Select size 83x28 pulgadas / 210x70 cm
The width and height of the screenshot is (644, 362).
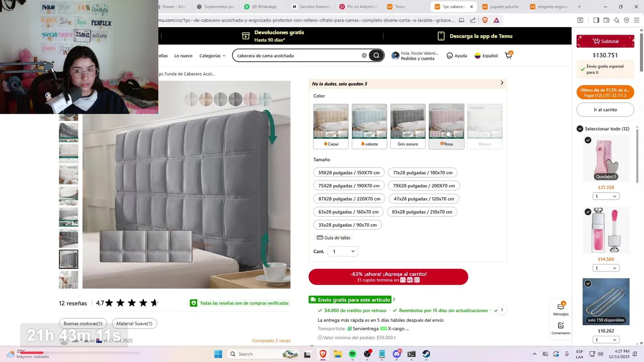[422, 212]
